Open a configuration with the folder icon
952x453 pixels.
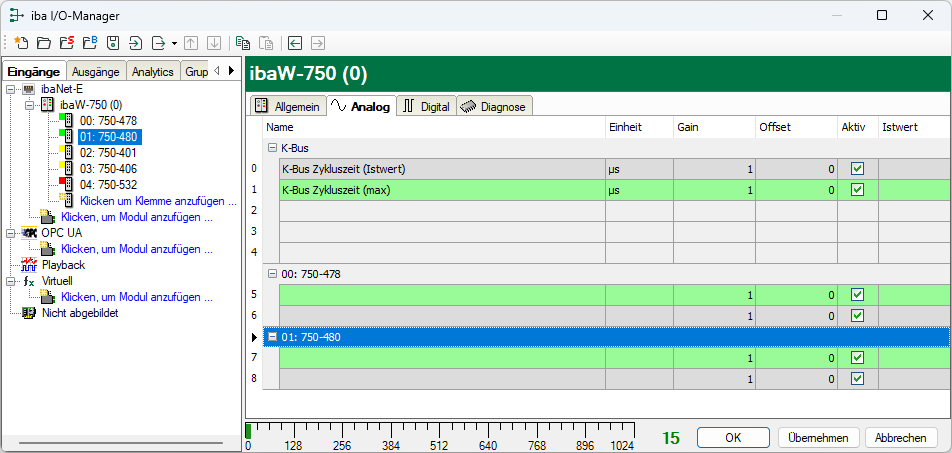(x=43, y=43)
